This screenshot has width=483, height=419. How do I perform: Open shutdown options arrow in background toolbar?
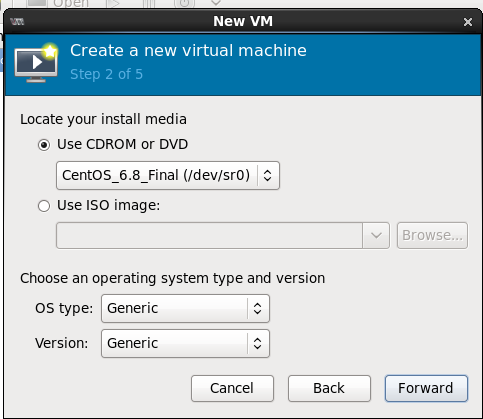pyautogui.click(x=216, y=3)
